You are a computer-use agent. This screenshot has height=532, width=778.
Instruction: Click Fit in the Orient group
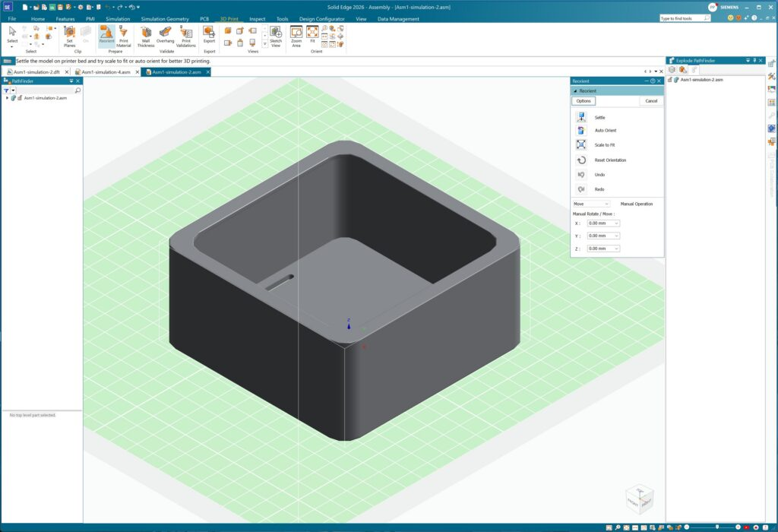[x=312, y=36]
